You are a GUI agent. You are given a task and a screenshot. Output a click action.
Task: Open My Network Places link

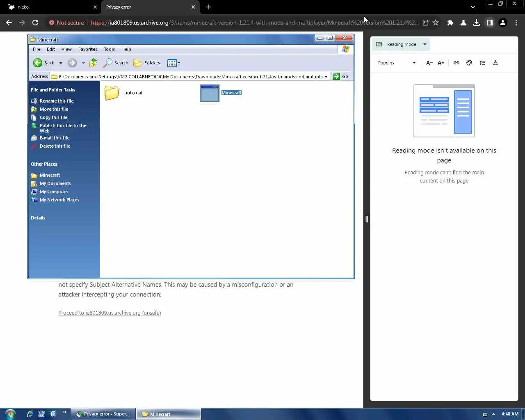pos(59,200)
